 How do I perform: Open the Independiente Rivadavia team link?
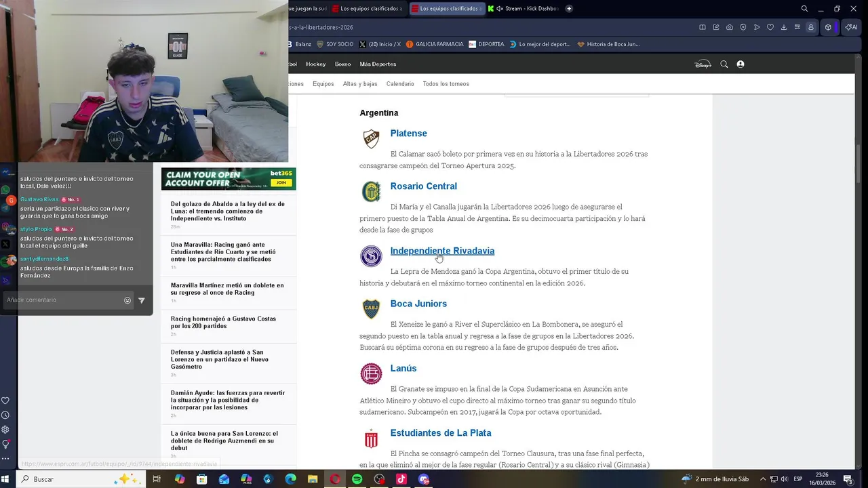point(442,251)
